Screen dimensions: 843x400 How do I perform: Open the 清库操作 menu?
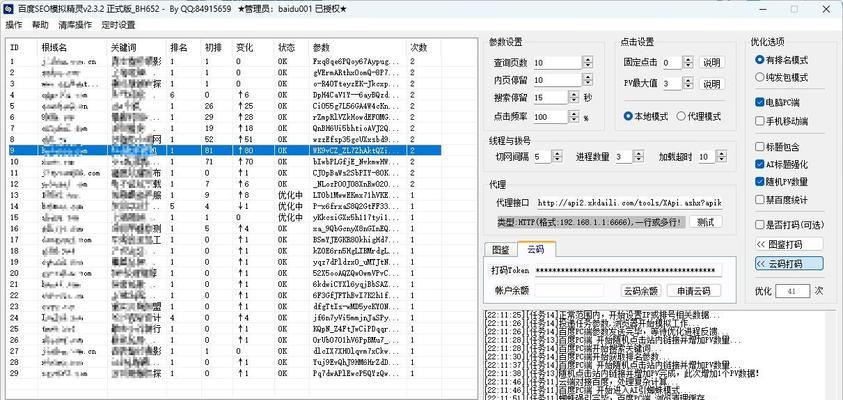75,25
